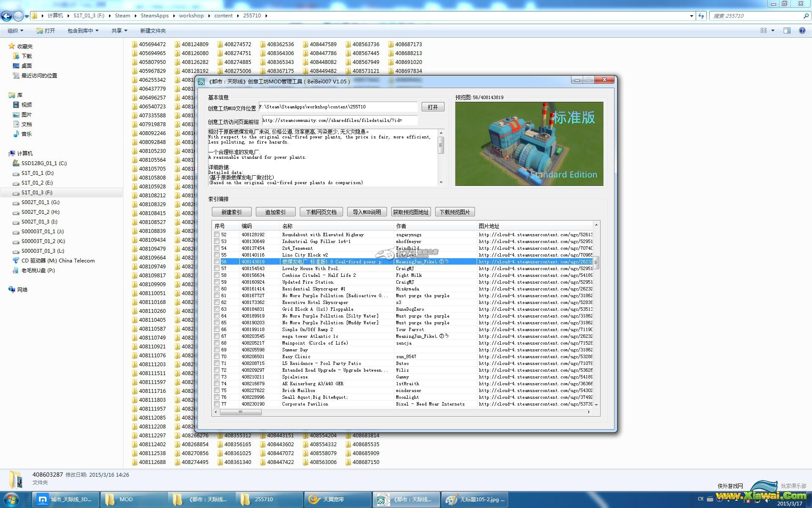This screenshot has width=812, height=508.
Task: Click the Explorer forward navigation arrow
Action: tap(18, 16)
